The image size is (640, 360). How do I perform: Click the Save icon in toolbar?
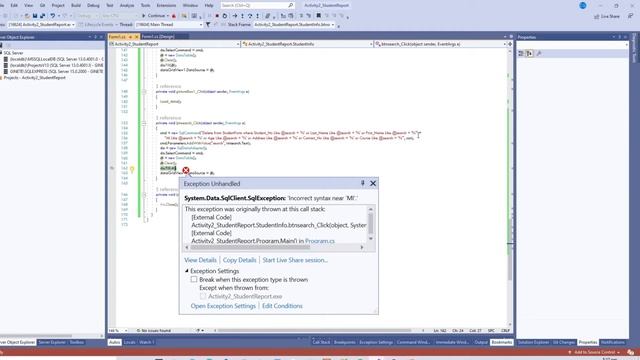click(35, 16)
